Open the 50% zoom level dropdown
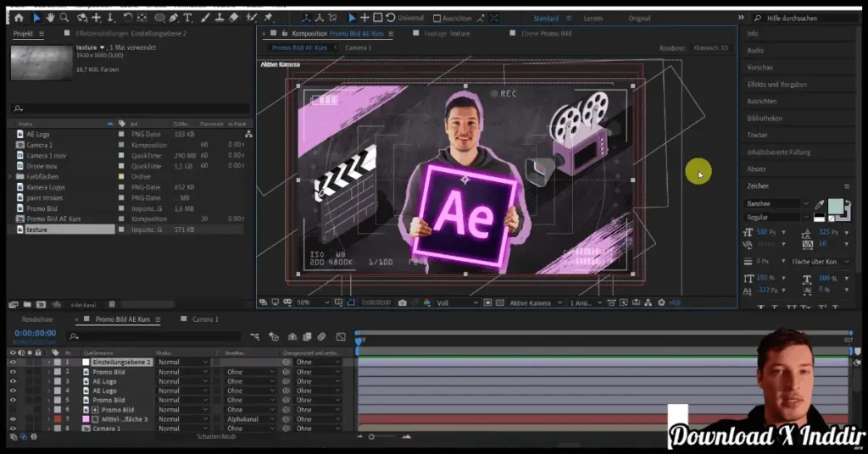This screenshot has width=868, height=454. click(314, 302)
